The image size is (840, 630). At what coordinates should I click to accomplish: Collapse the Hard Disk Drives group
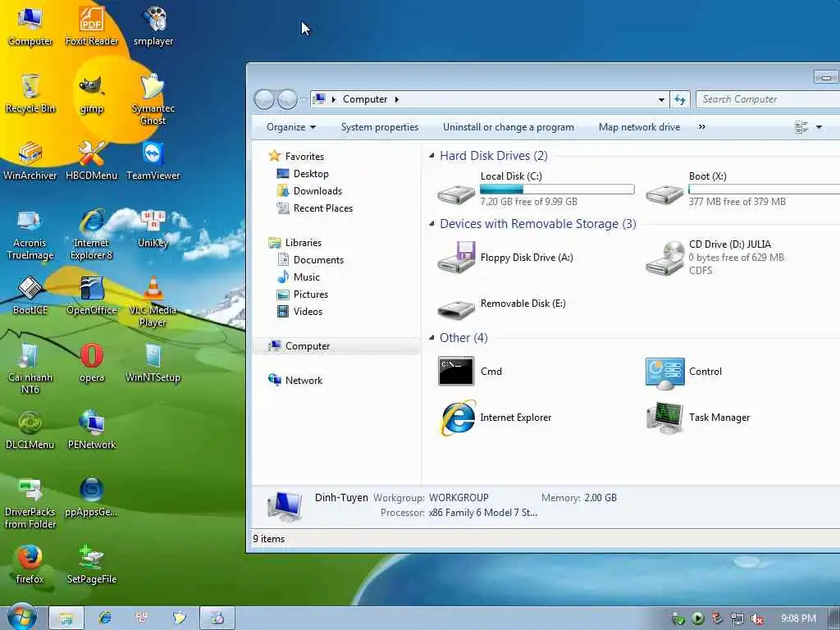tap(431, 155)
